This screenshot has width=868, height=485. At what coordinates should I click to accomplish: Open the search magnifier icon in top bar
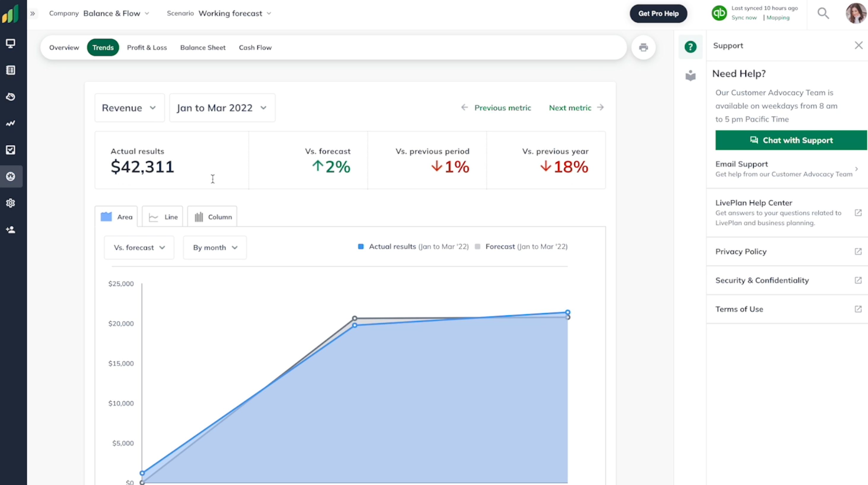[x=823, y=13]
